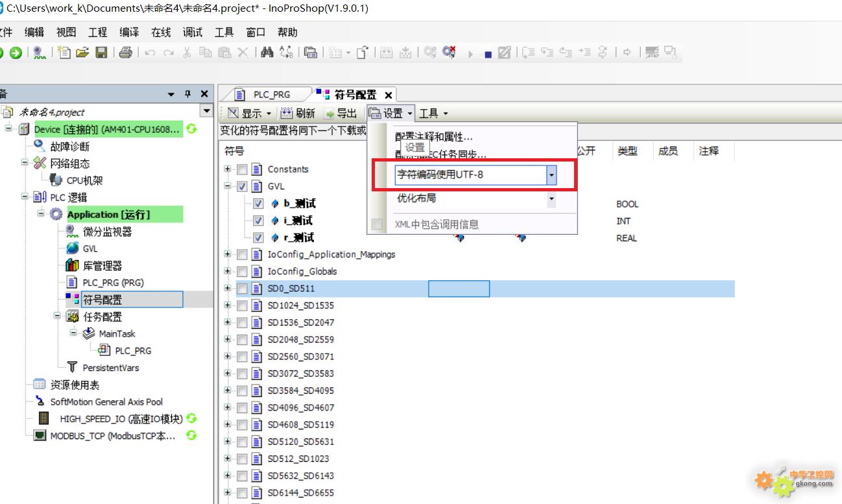Screen dimensions: 842x504
Task: Open the 字符编码使用UTF-8 dropdown
Action: click(551, 174)
